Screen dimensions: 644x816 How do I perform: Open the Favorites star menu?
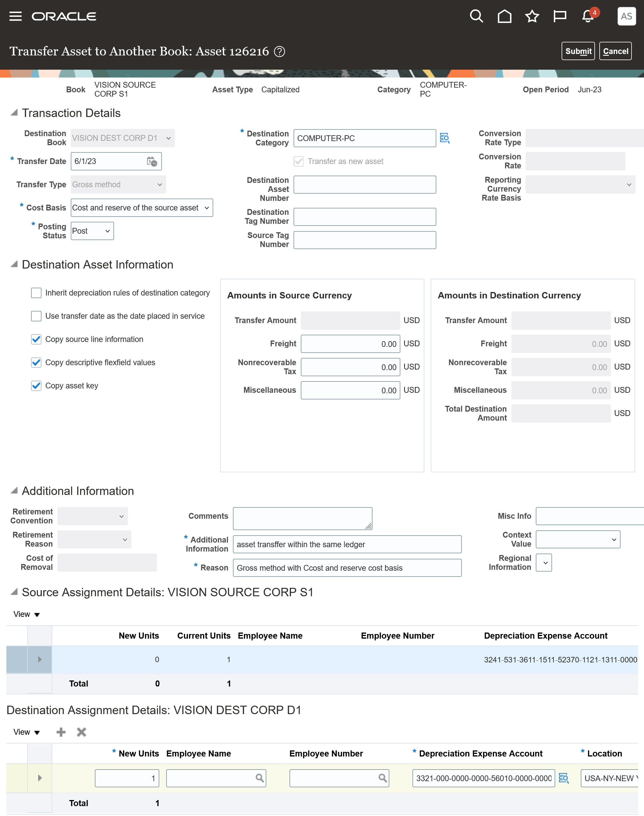532,16
